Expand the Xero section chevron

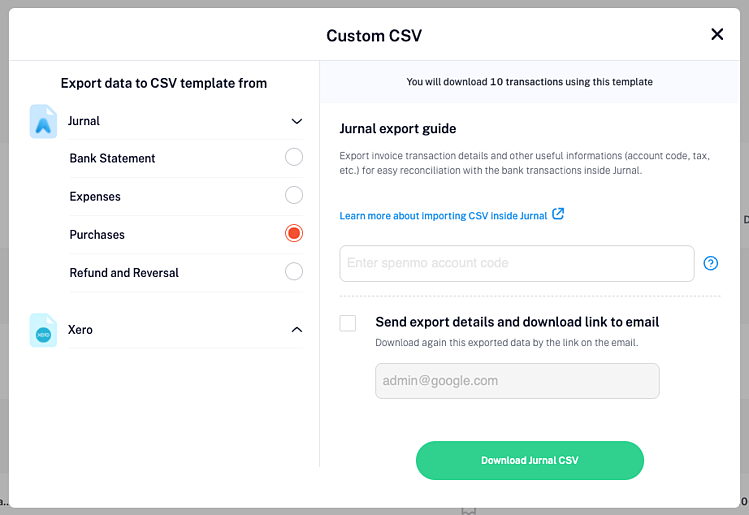(297, 330)
